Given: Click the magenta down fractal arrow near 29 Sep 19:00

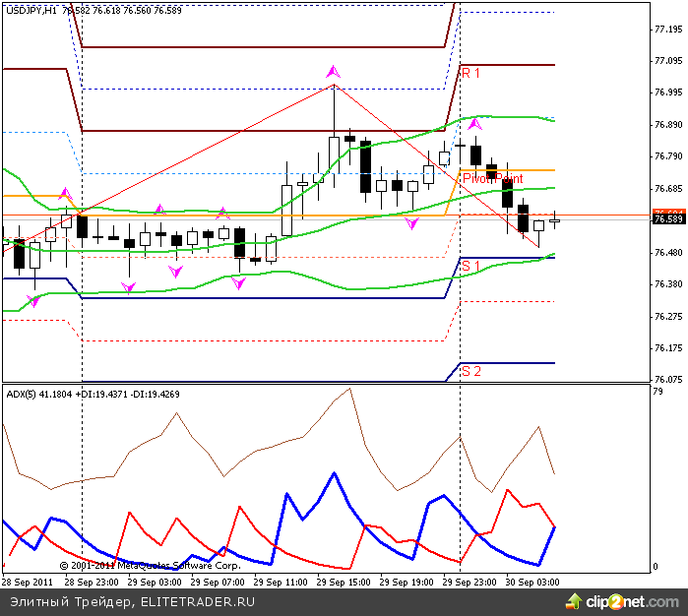Looking at the screenshot, I should [x=411, y=224].
